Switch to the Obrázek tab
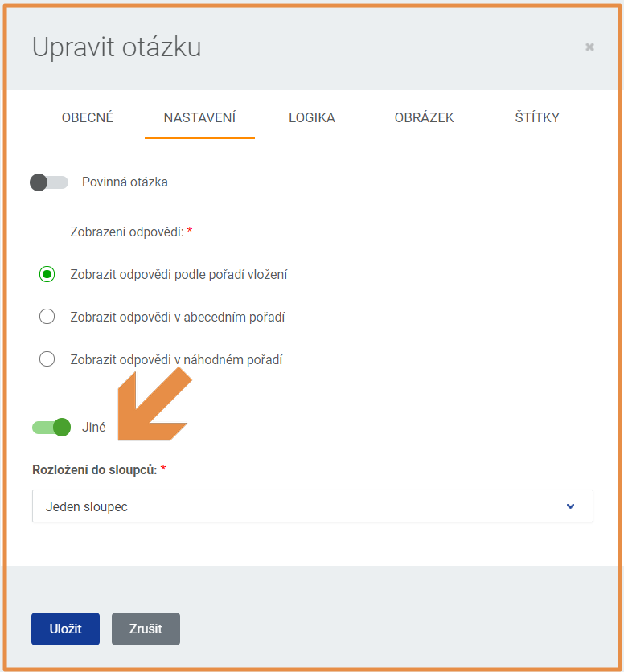The height and width of the screenshot is (672, 624). pyautogui.click(x=424, y=117)
